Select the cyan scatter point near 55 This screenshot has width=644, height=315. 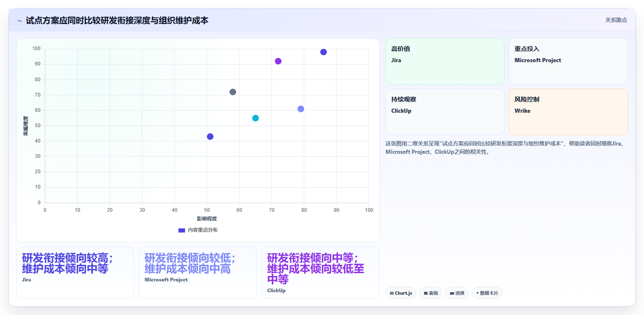pos(256,118)
